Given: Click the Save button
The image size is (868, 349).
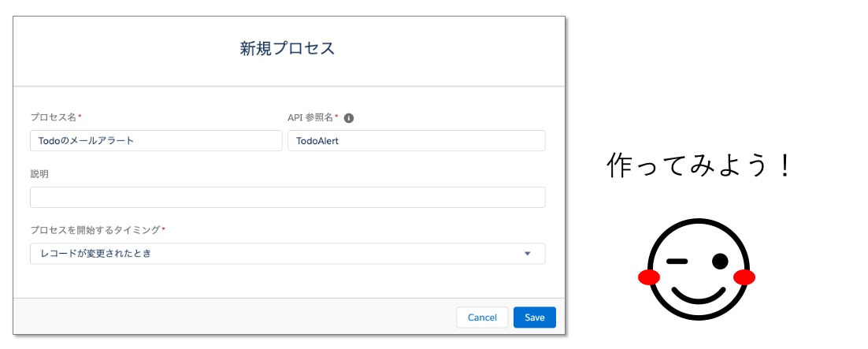Looking at the screenshot, I should pyautogui.click(x=535, y=317).
